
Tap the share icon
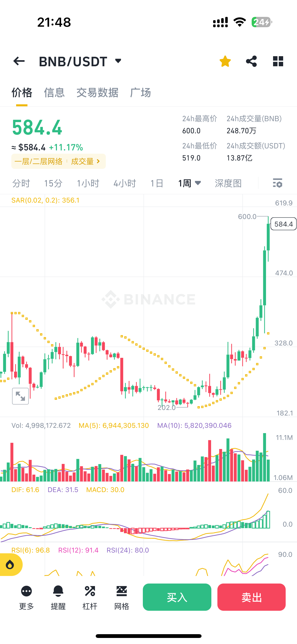pos(251,61)
